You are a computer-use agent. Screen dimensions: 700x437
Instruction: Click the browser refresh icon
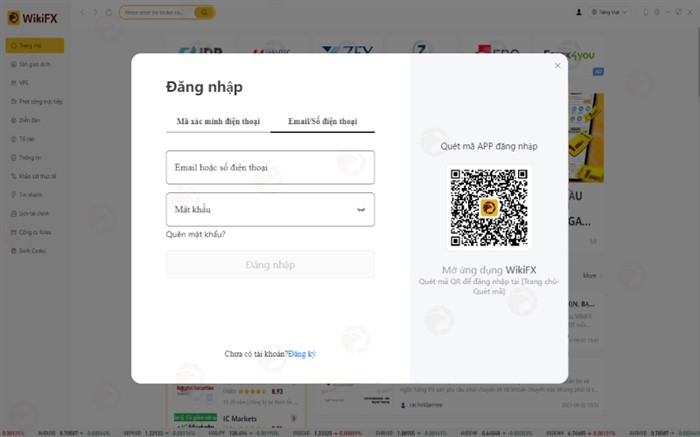tap(108, 12)
